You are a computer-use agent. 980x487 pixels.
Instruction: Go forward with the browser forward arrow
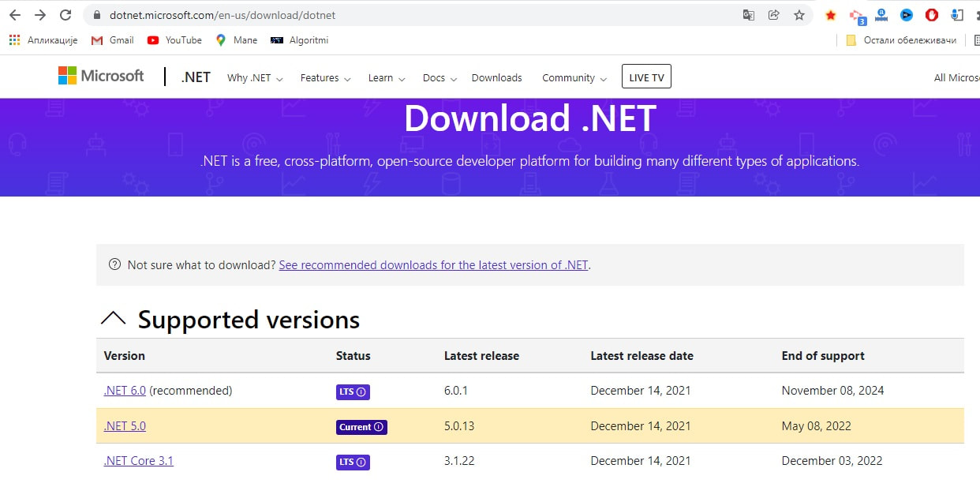point(40,15)
